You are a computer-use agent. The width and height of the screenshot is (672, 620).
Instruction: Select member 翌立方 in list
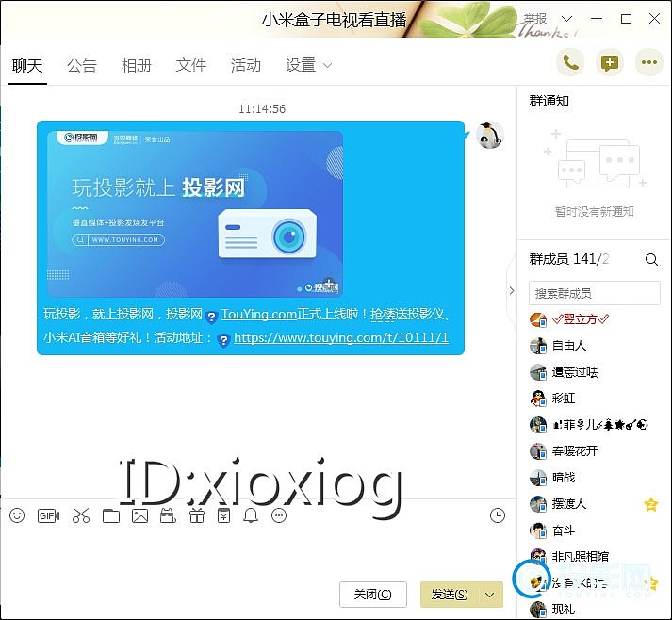[594, 319]
